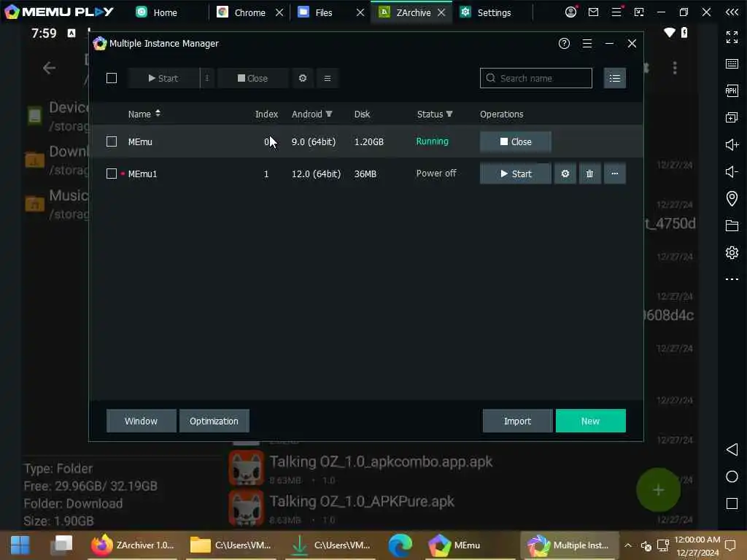Open multi-instance icon in MEmu sidebar
The width and height of the screenshot is (747, 560).
tap(732, 117)
